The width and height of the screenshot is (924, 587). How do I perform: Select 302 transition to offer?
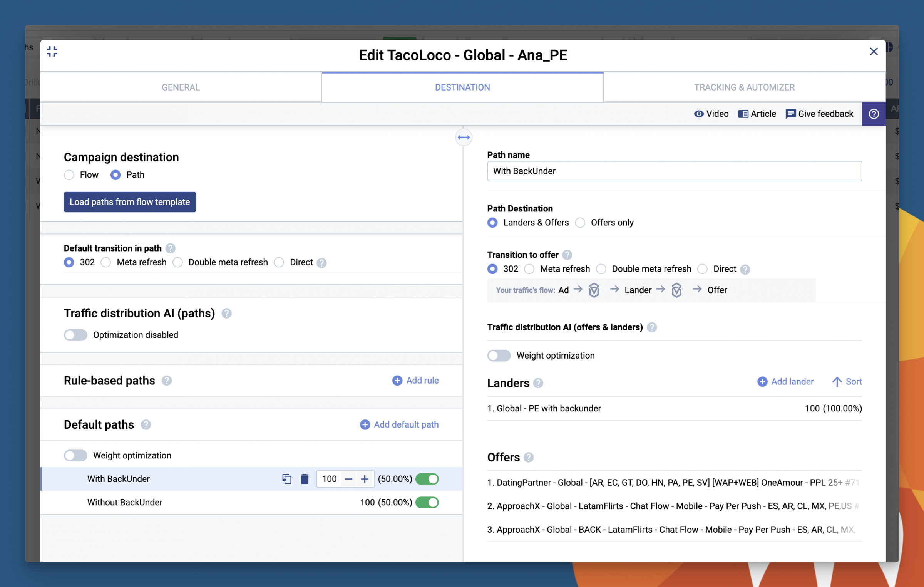click(x=492, y=269)
